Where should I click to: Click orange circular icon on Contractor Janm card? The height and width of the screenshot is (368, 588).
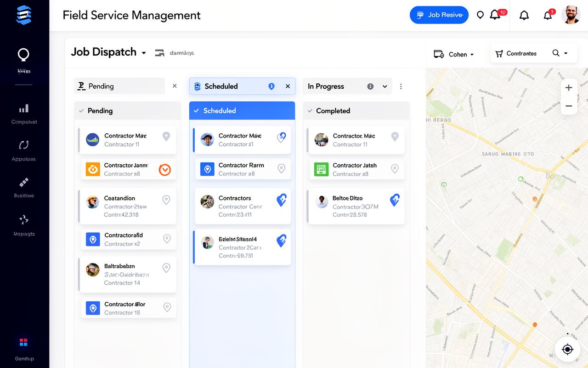[x=164, y=170]
